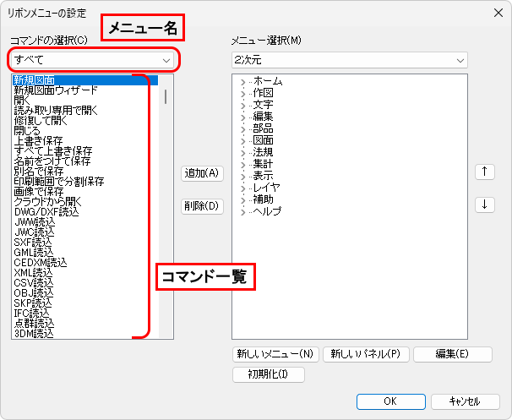Select 上書き保存 command
The width and height of the screenshot is (512, 420).
click(84, 141)
